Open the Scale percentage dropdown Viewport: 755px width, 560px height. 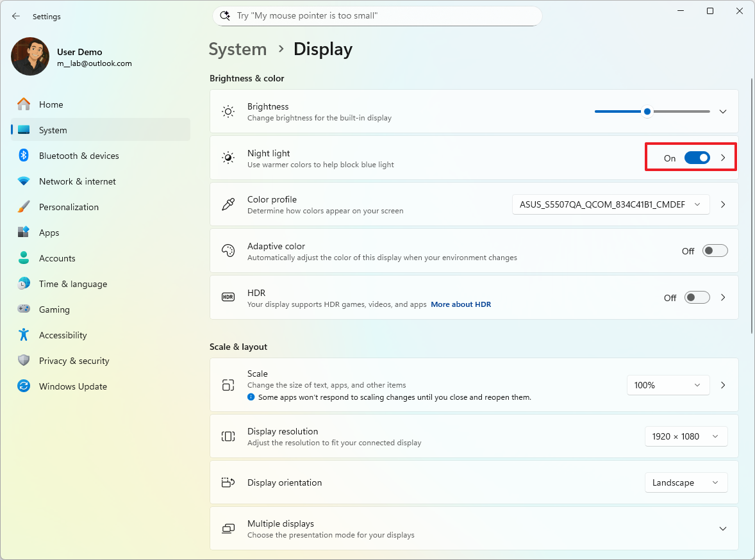pyautogui.click(x=668, y=384)
